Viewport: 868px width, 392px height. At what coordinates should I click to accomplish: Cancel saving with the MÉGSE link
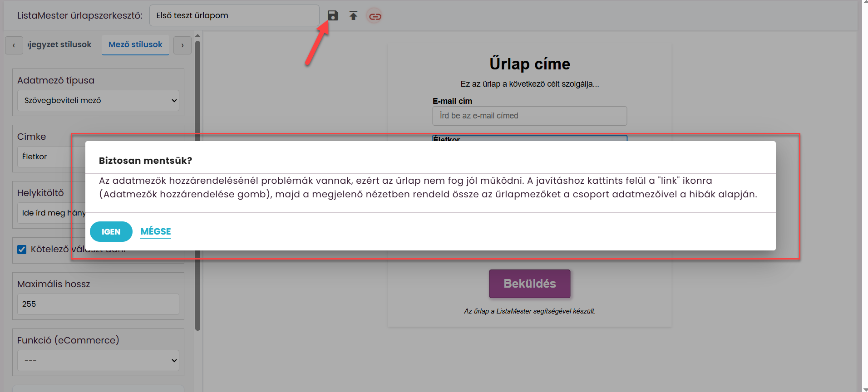pos(156,231)
